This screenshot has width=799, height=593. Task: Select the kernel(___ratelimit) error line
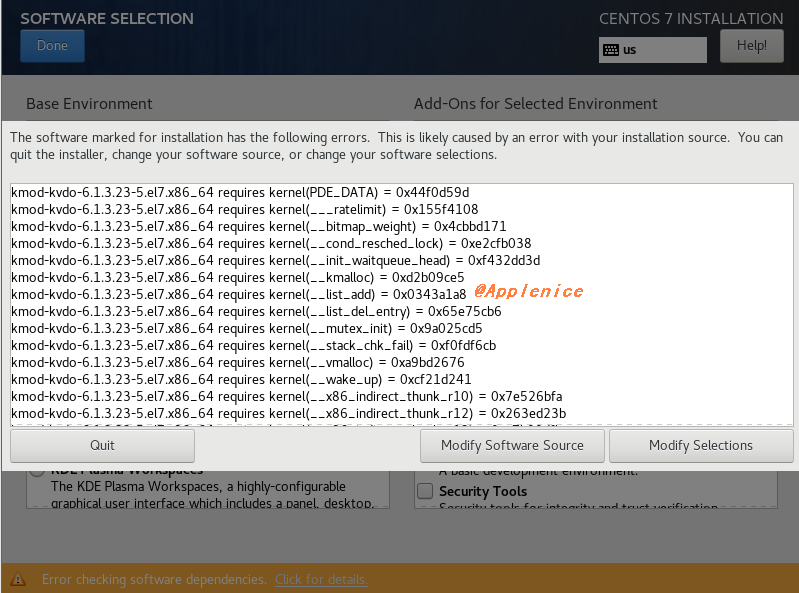click(245, 209)
